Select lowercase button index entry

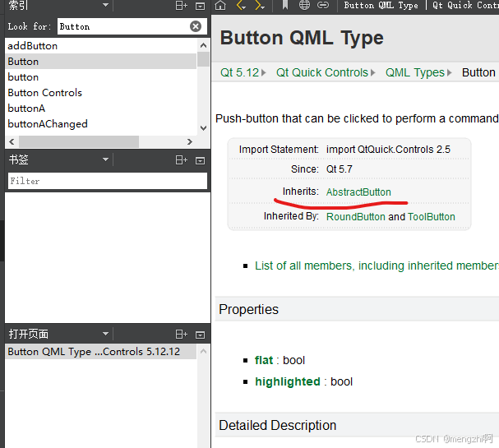(x=101, y=77)
